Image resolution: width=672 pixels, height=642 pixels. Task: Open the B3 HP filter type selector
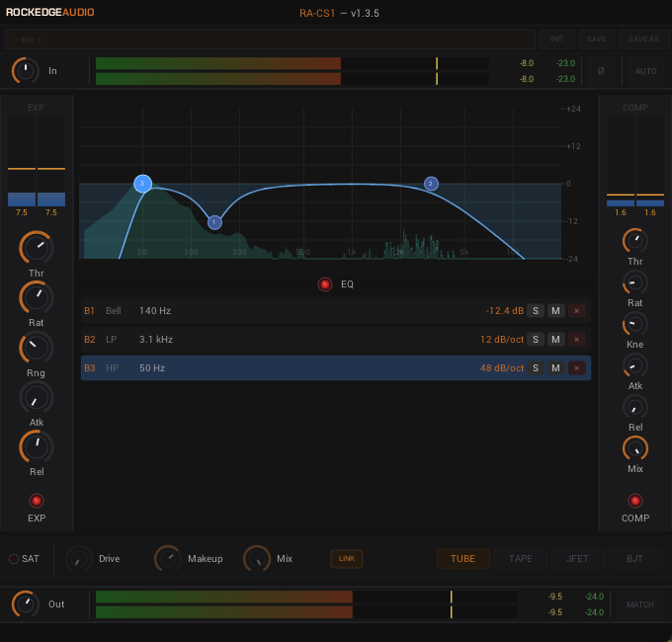[x=112, y=367]
